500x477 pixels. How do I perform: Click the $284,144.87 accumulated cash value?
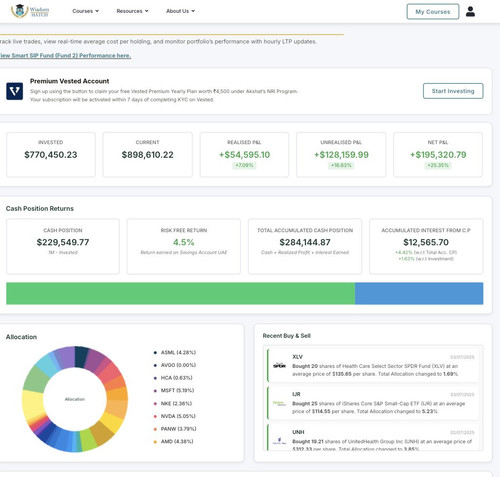pos(305,242)
